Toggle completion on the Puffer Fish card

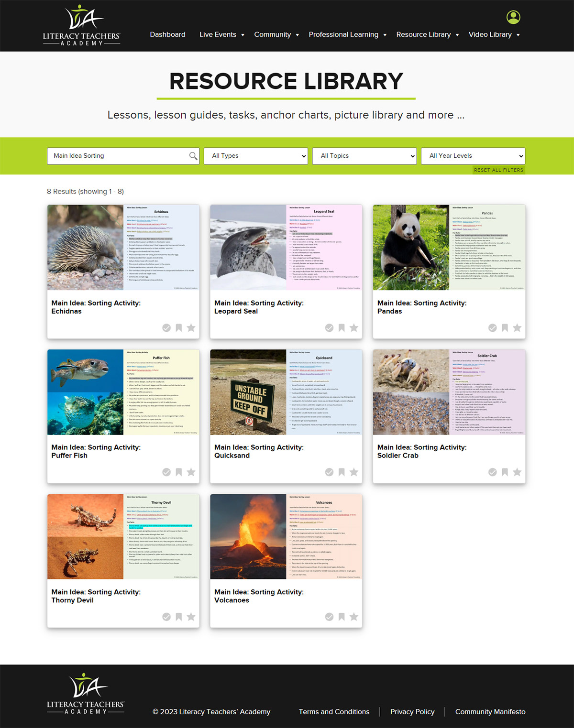tap(166, 472)
